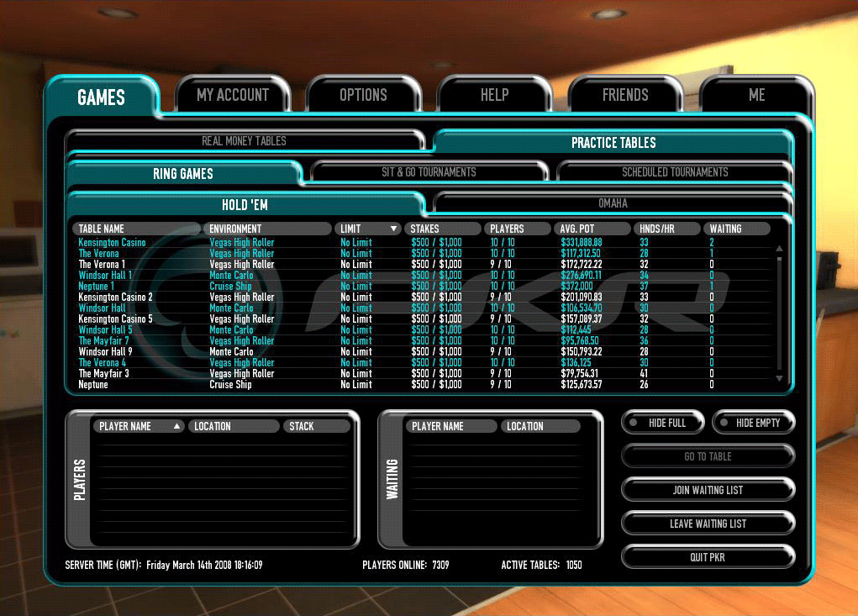Image resolution: width=858 pixels, height=616 pixels.
Task: Select the 'Windsor Hall 1' table row
Action: (x=421, y=275)
